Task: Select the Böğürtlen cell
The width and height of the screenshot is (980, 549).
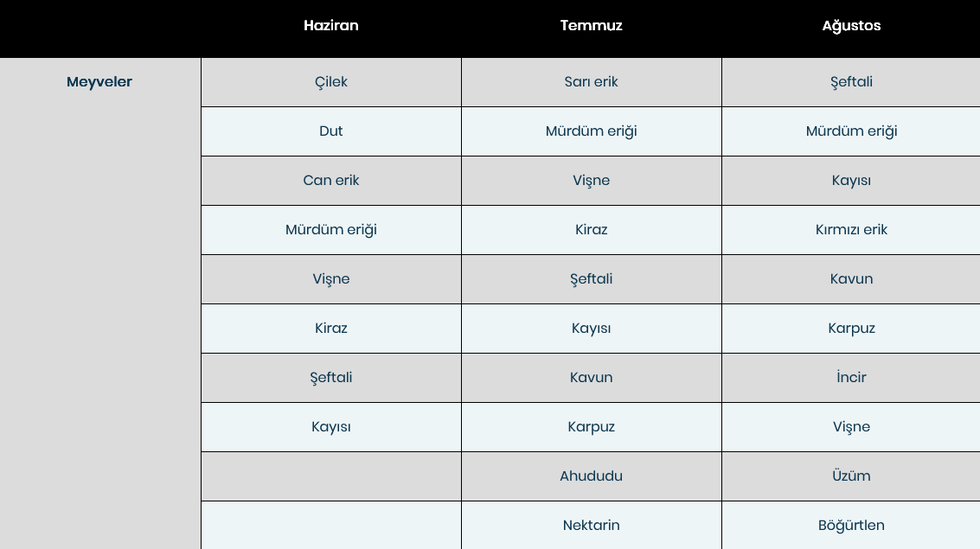Action: 851,526
